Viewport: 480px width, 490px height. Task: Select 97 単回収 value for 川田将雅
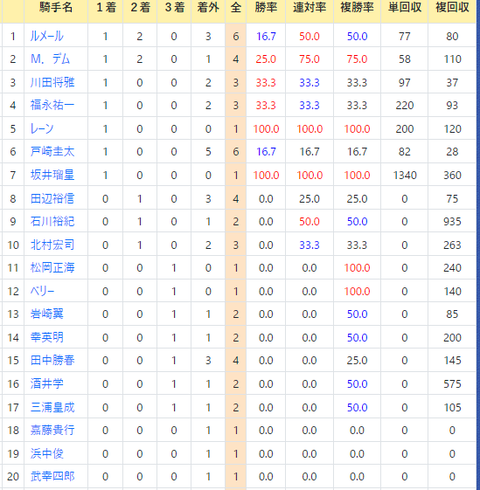tap(405, 82)
